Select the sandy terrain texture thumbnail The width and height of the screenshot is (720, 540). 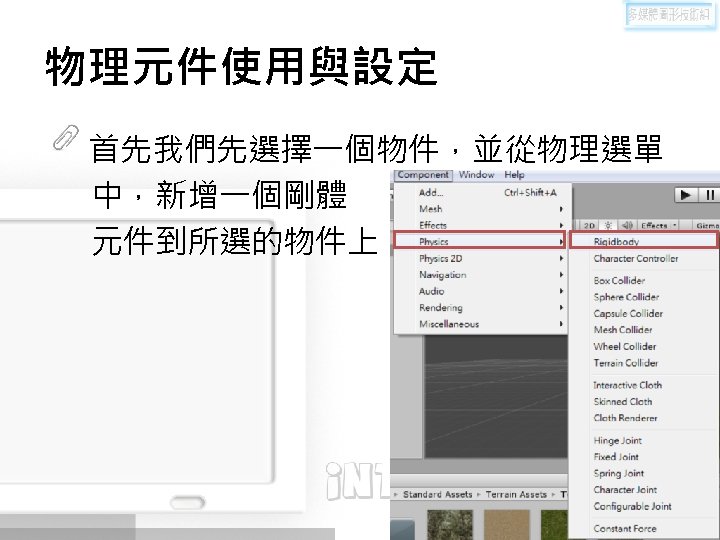[507, 524]
